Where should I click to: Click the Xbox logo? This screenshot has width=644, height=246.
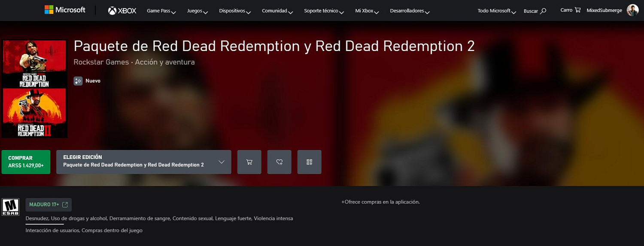pyautogui.click(x=122, y=11)
